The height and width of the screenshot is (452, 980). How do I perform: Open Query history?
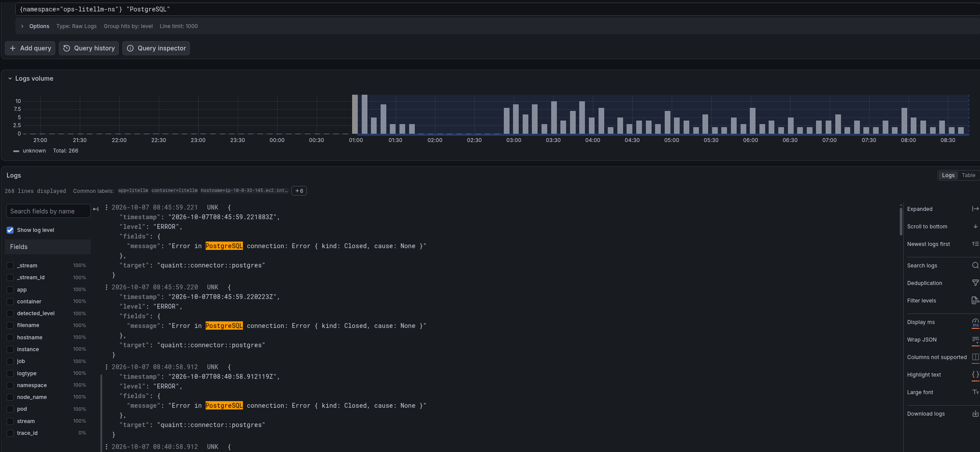[x=89, y=48]
